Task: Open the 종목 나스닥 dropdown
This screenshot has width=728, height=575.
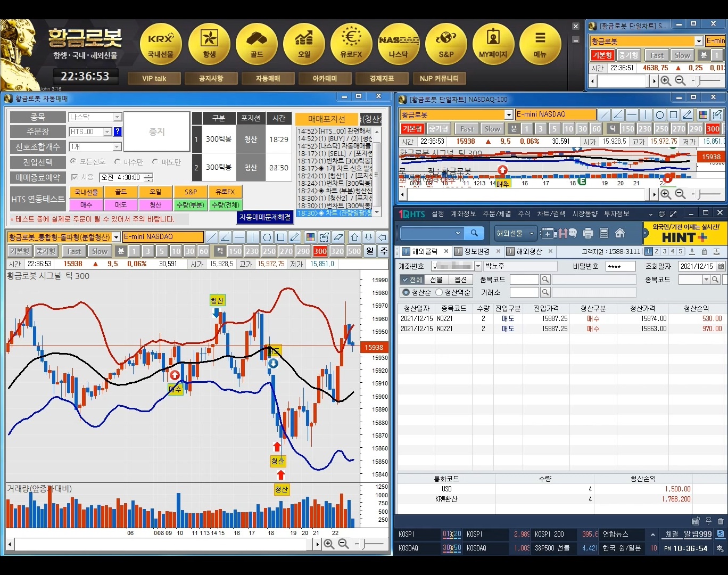Action: pyautogui.click(x=95, y=117)
